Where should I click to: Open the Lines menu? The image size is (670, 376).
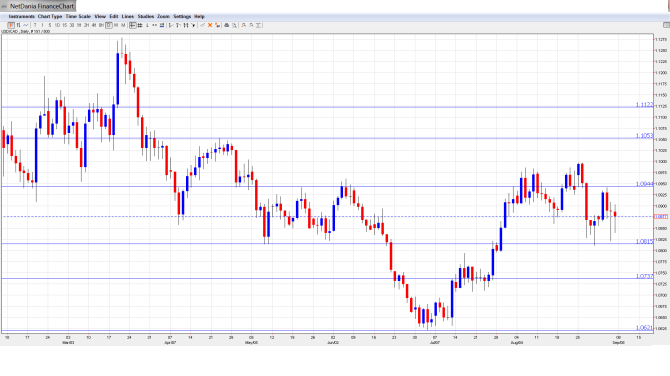128,16
